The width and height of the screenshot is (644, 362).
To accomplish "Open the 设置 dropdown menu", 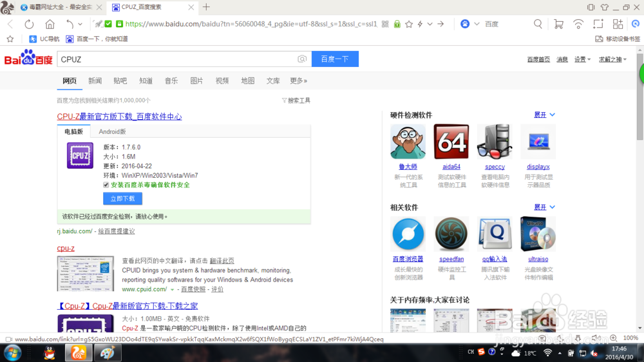I will (582, 59).
